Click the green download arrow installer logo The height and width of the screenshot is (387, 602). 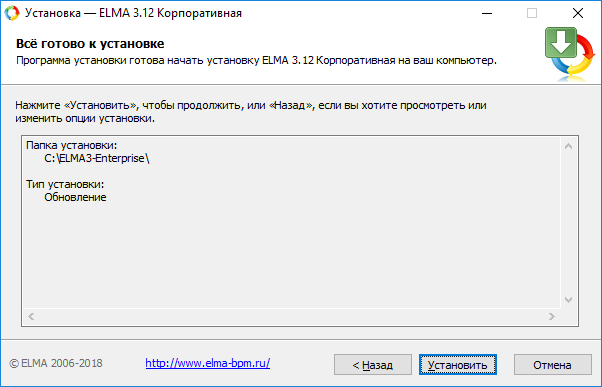pos(570,54)
